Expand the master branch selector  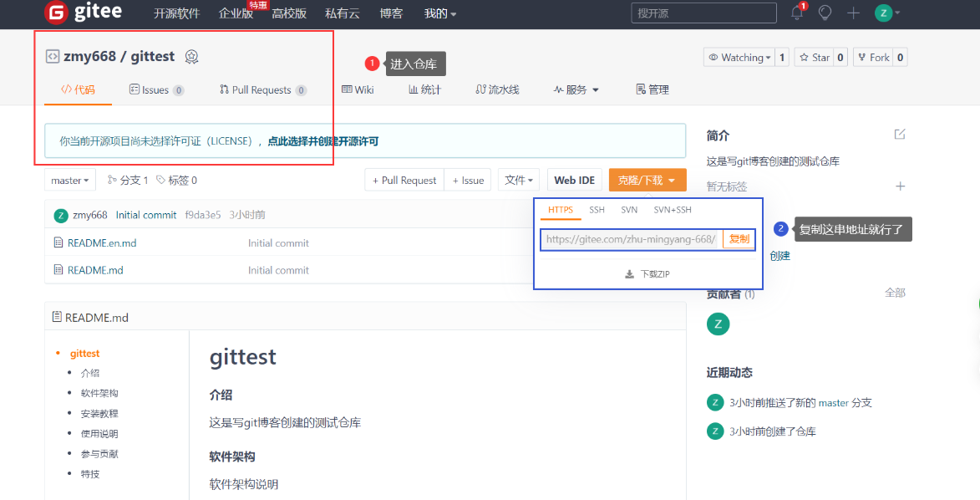click(x=70, y=181)
